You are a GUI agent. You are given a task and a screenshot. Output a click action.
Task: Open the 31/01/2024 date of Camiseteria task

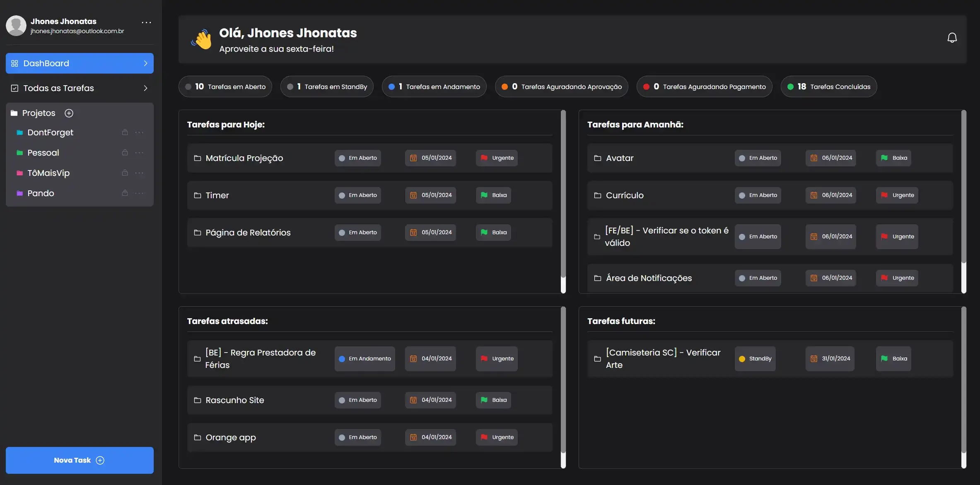pyautogui.click(x=830, y=359)
